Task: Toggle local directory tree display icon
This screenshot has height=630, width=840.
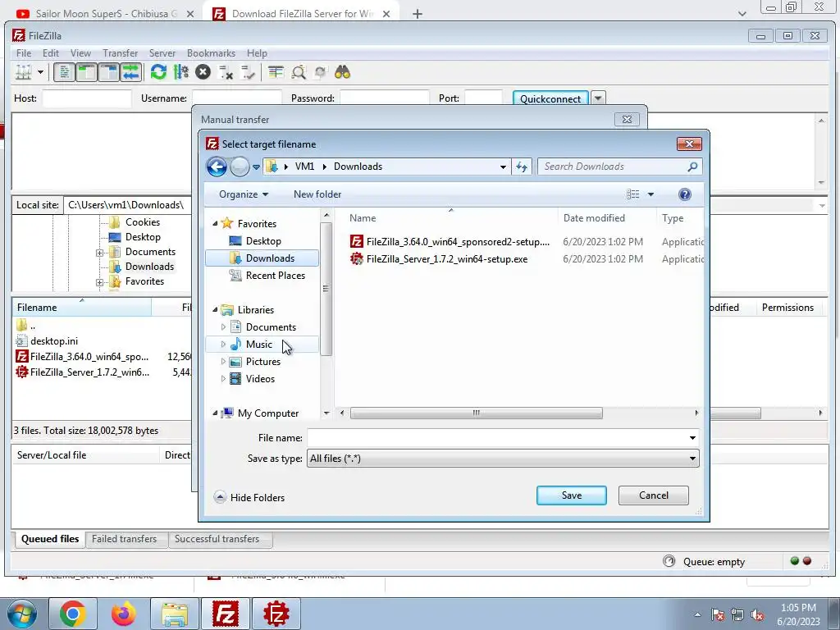Action: [86, 72]
